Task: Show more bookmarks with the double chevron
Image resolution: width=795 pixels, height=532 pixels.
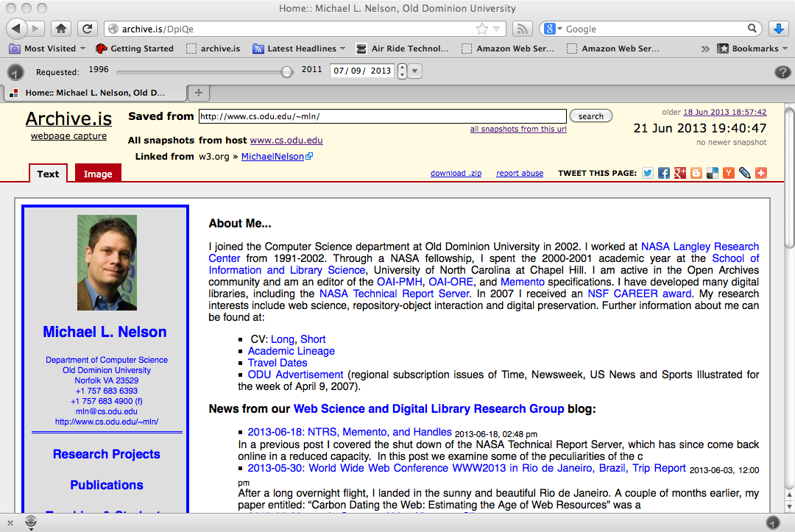Action: point(705,49)
